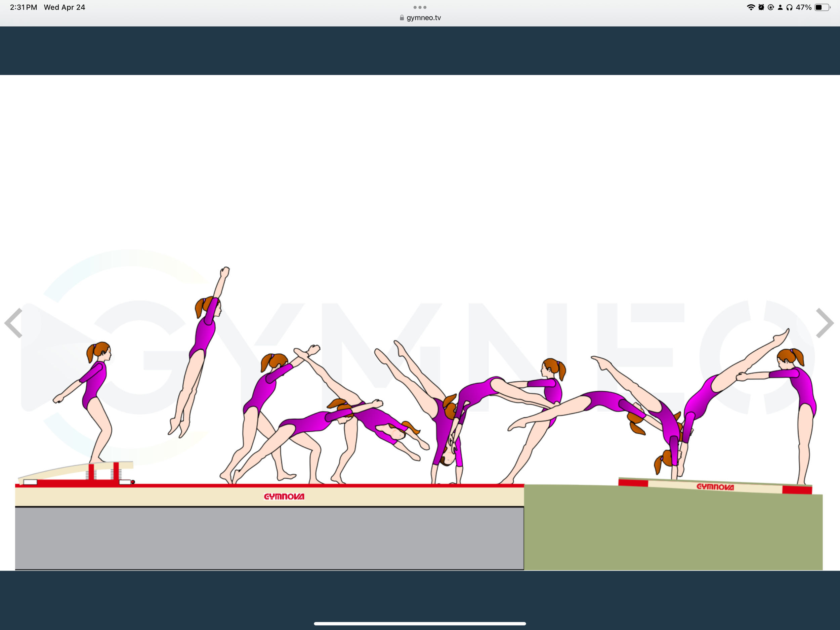
Task: Tap the person Focus status icon
Action: click(780, 7)
